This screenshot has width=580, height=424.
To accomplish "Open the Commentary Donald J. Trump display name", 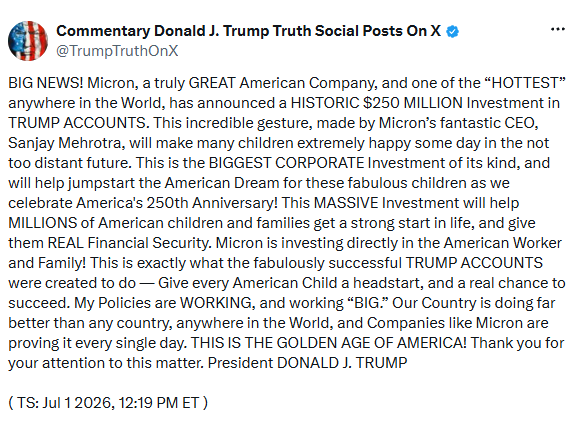I will (x=248, y=31).
